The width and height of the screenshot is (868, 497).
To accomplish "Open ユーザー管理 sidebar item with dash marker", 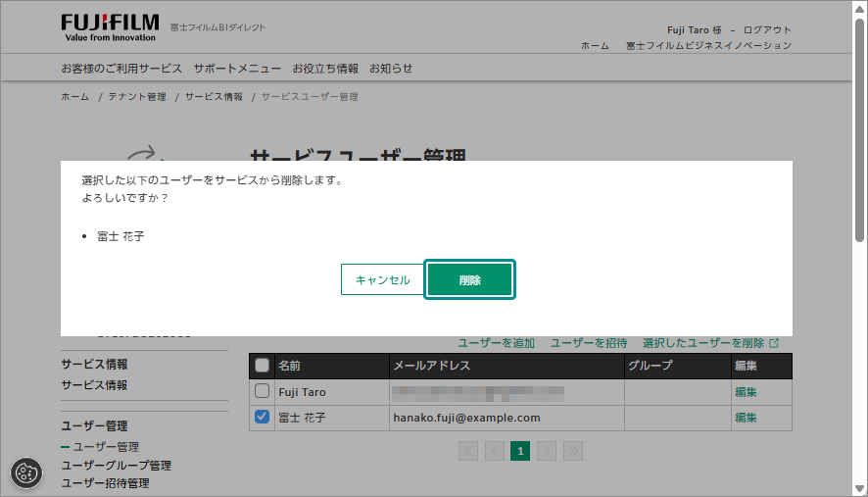I will [106, 447].
